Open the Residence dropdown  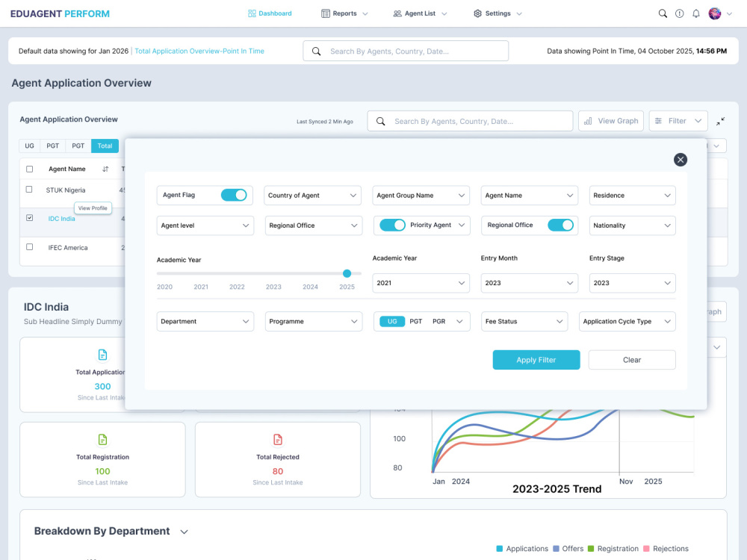pyautogui.click(x=632, y=195)
